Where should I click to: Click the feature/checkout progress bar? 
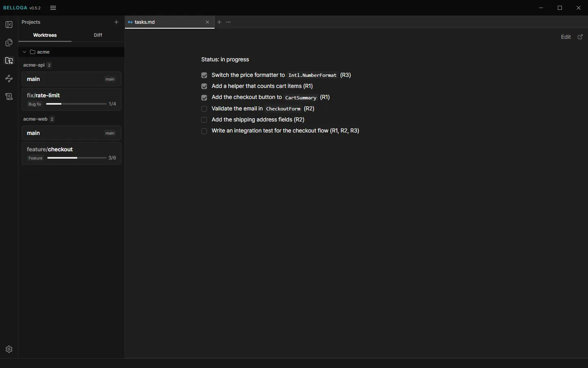pos(77,158)
